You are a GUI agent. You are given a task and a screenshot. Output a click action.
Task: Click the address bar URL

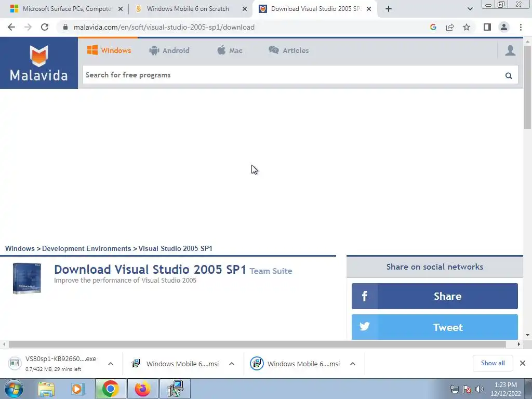pos(164,27)
